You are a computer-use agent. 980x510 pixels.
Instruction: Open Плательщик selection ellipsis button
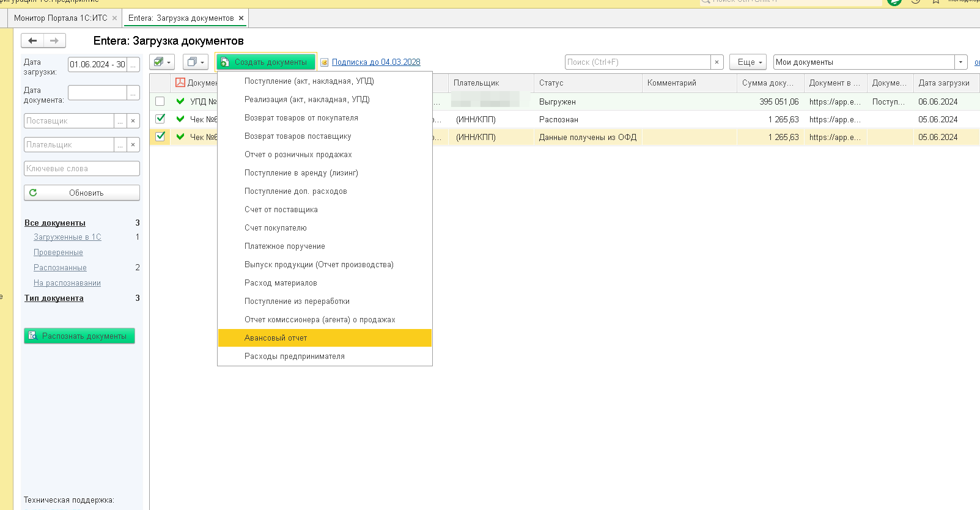coord(120,145)
